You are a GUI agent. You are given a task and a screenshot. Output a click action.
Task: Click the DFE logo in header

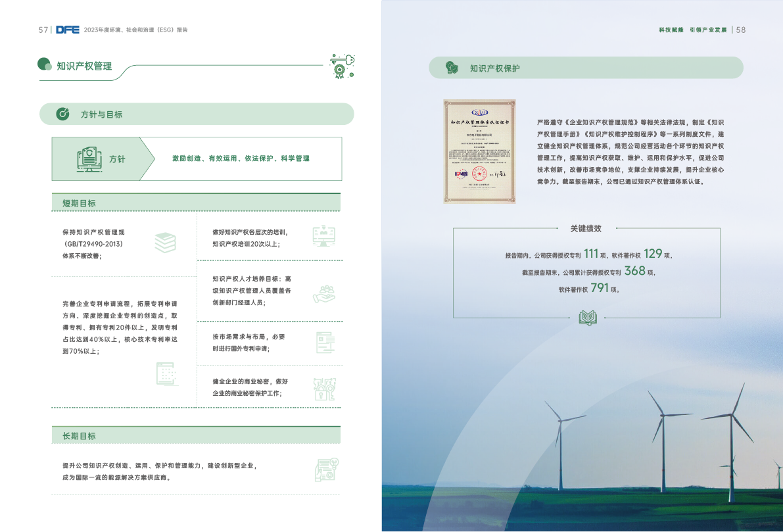click(67, 30)
